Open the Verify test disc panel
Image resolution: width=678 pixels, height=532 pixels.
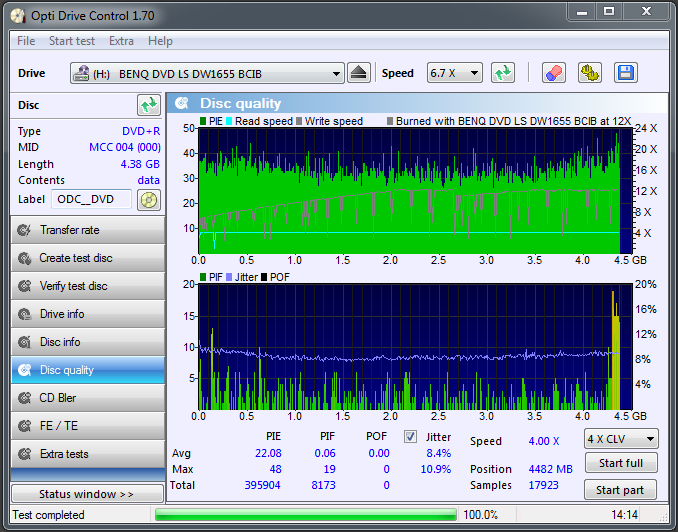click(88, 286)
